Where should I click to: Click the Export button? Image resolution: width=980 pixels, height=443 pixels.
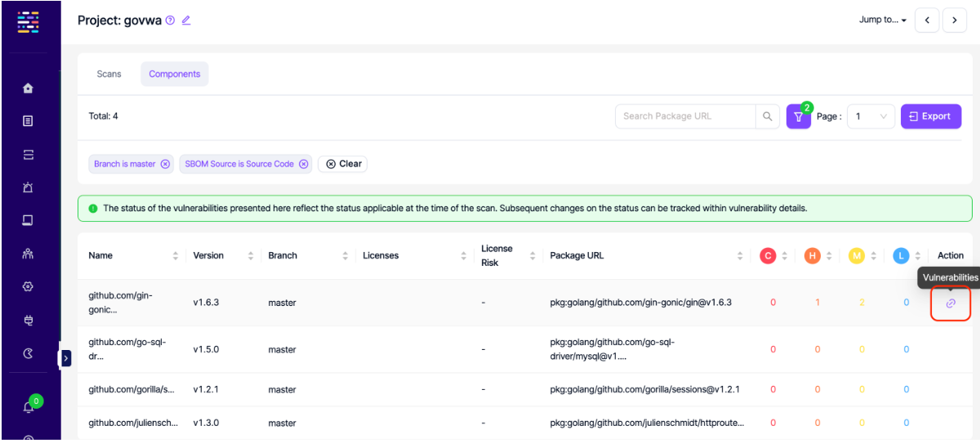930,117
